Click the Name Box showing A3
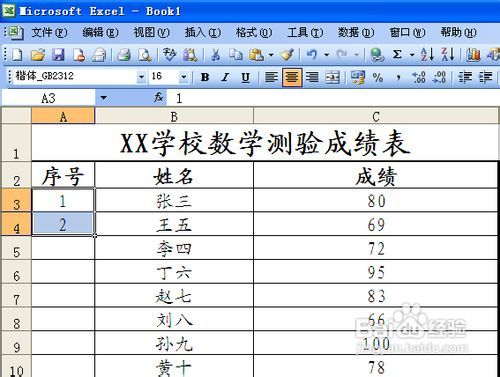This screenshot has height=377, width=500. (x=49, y=98)
